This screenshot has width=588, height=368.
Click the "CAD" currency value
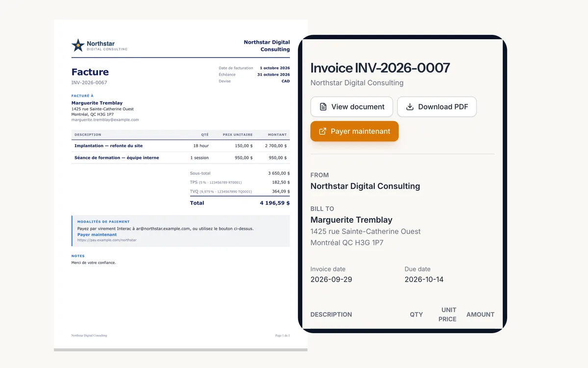point(286,81)
